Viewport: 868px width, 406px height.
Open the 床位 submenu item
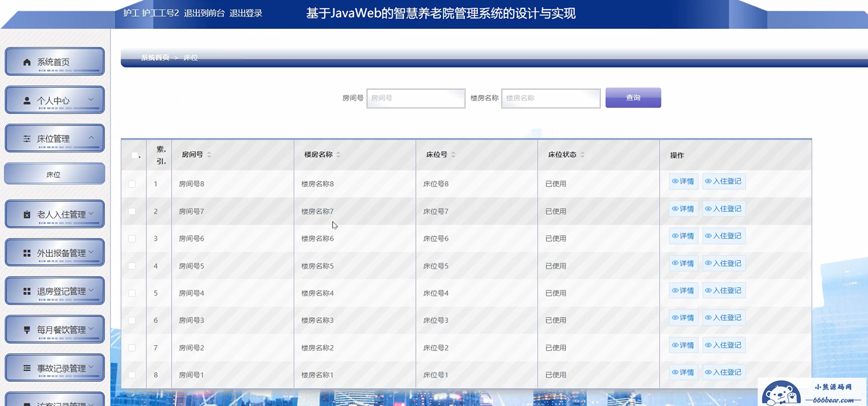click(x=55, y=174)
